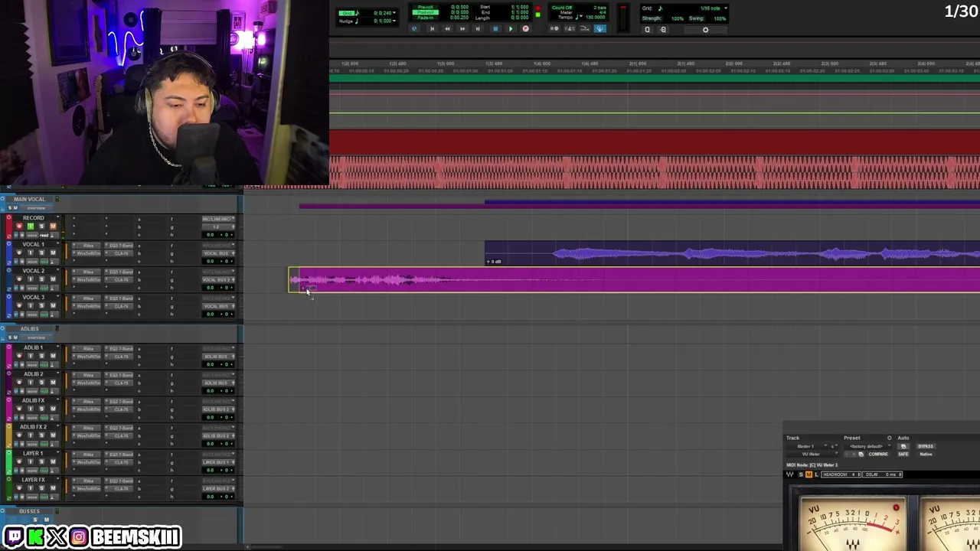Viewport: 980px width, 551px height.
Task: Collapse the ADLIBS folder track
Action: pos(2,328)
